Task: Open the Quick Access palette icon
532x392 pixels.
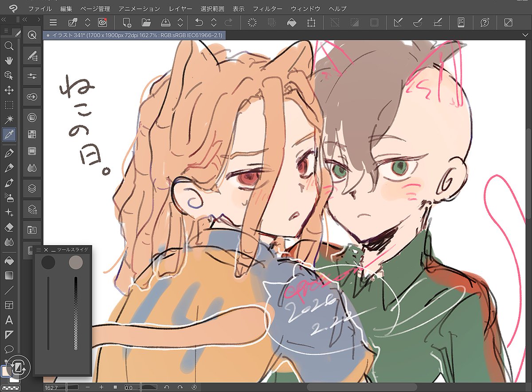Action: coord(32,35)
